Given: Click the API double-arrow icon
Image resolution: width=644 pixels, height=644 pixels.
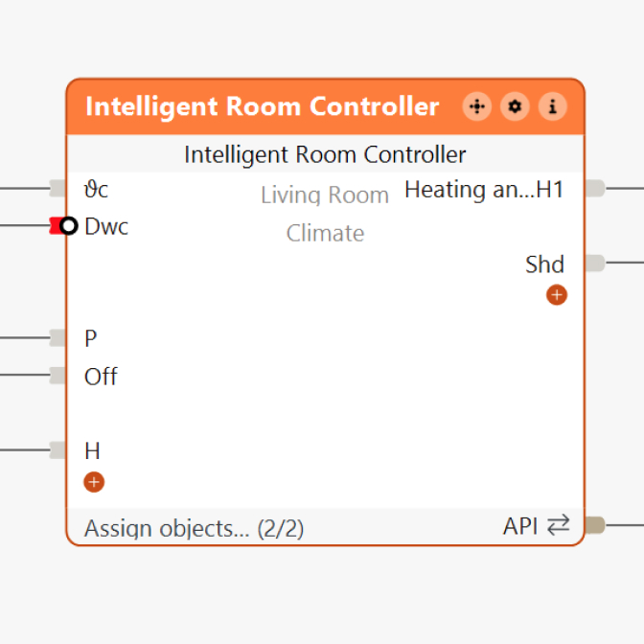Looking at the screenshot, I should [559, 525].
